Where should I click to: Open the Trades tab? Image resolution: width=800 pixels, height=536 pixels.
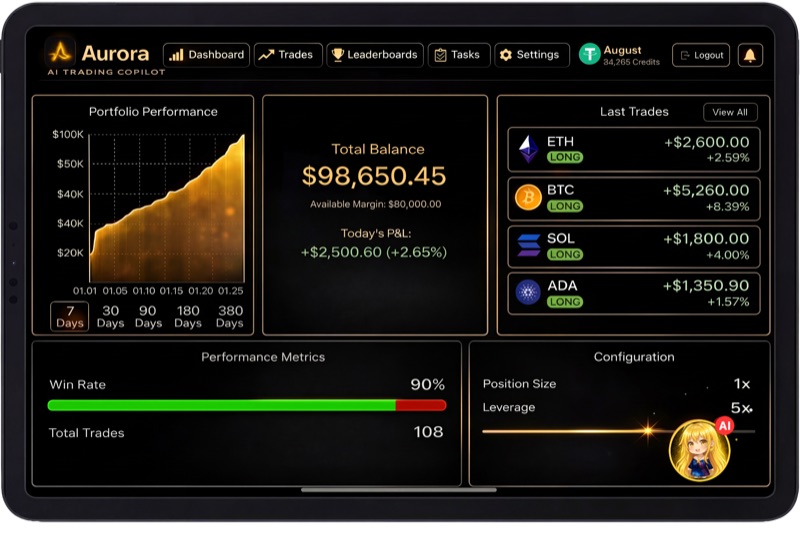click(x=288, y=55)
